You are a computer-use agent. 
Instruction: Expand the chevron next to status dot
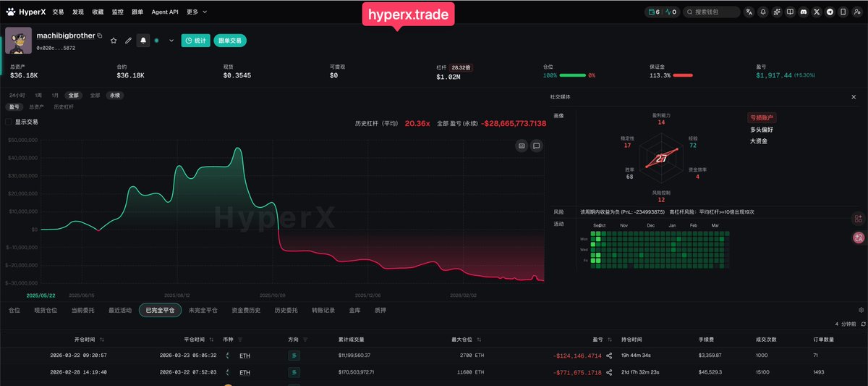[171, 41]
